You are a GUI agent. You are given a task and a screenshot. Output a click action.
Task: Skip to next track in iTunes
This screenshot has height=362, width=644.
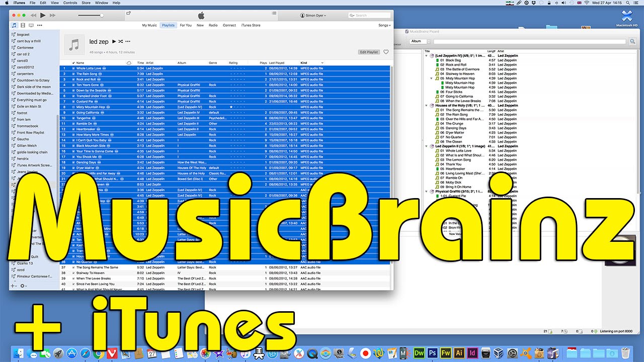coord(53,16)
